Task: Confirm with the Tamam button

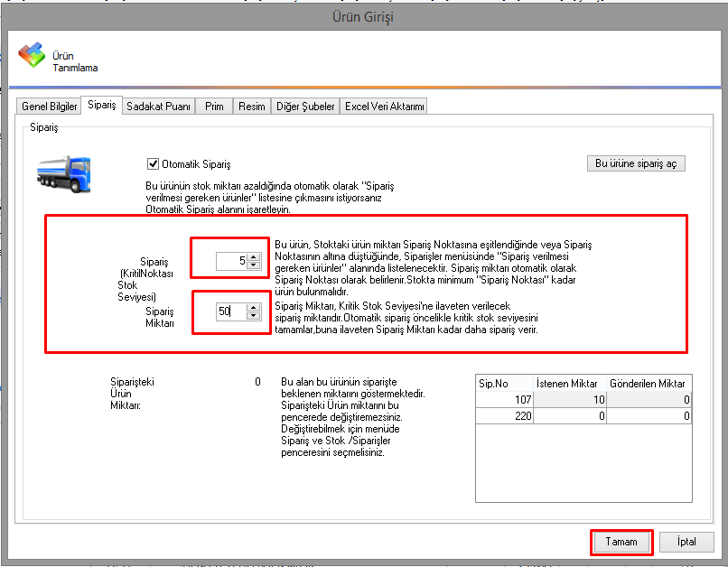Action: [621, 543]
